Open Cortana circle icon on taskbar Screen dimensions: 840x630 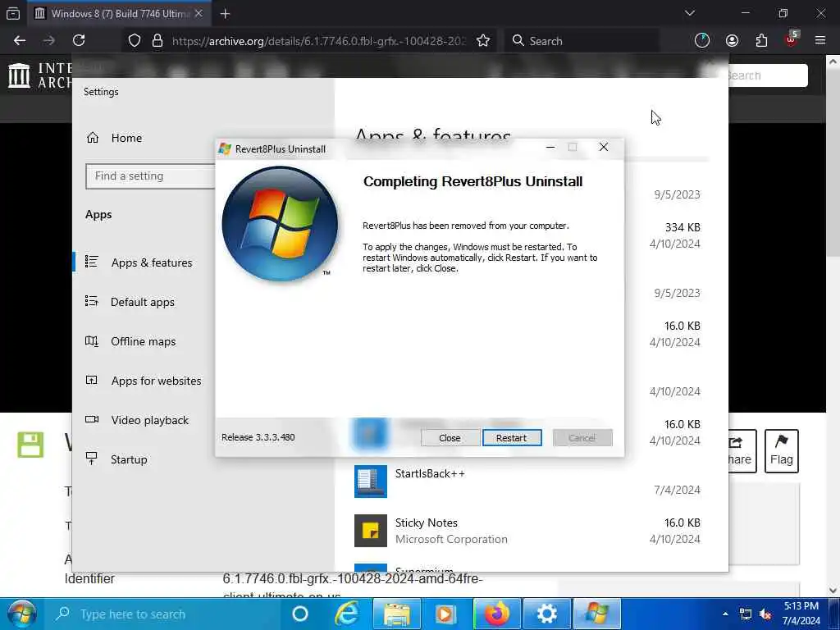(300, 614)
